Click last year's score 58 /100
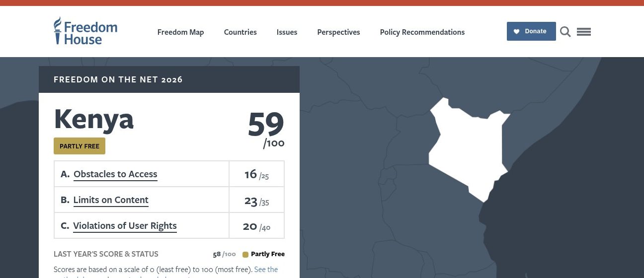This screenshot has height=278, width=644. tap(224, 254)
